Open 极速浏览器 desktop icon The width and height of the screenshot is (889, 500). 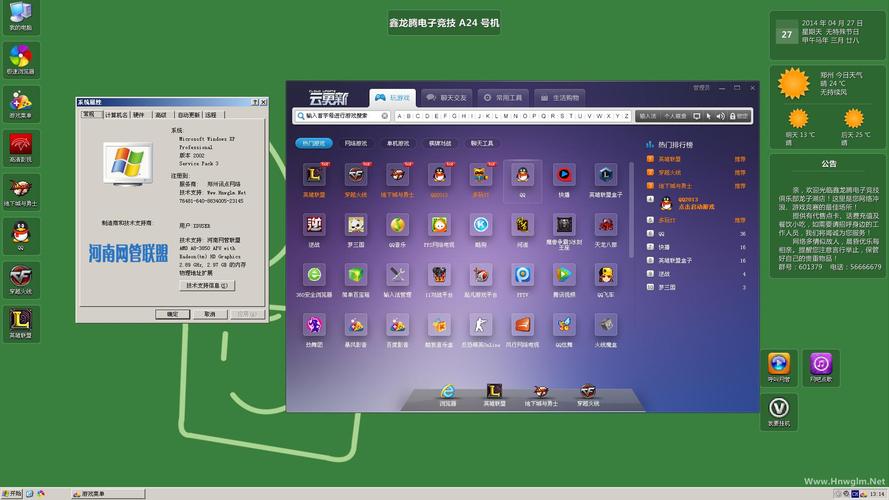coord(21,60)
